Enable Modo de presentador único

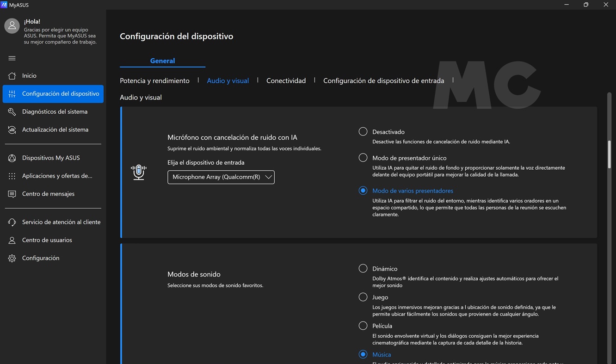click(x=363, y=158)
